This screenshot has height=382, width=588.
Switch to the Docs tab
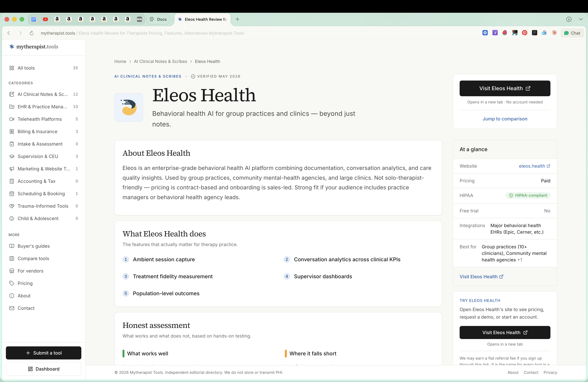point(158,19)
